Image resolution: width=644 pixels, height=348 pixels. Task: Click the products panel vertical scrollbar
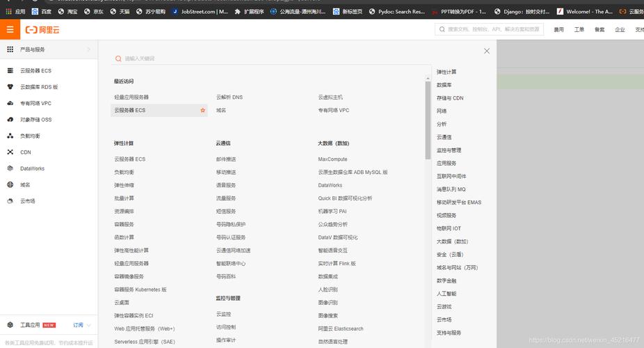point(428,120)
